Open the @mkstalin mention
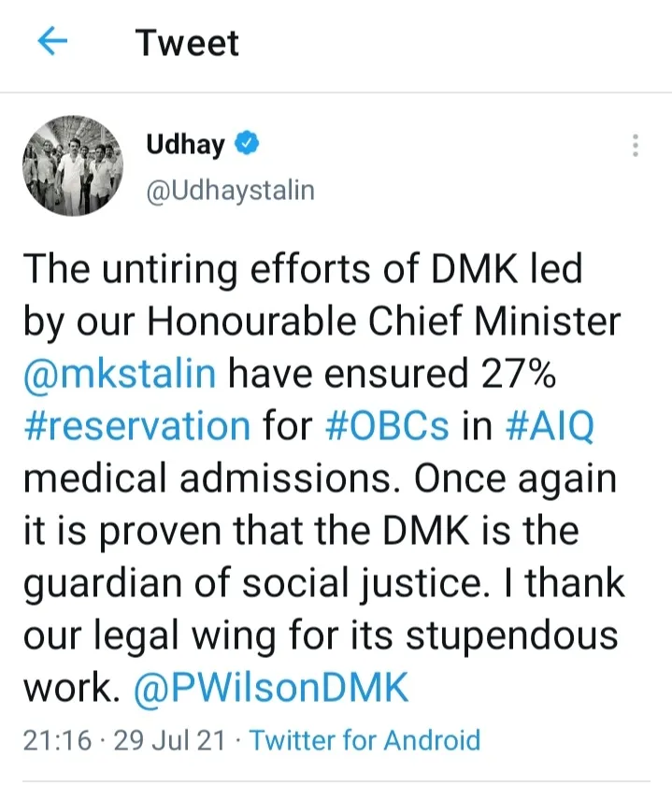The image size is (672, 785). (120, 374)
